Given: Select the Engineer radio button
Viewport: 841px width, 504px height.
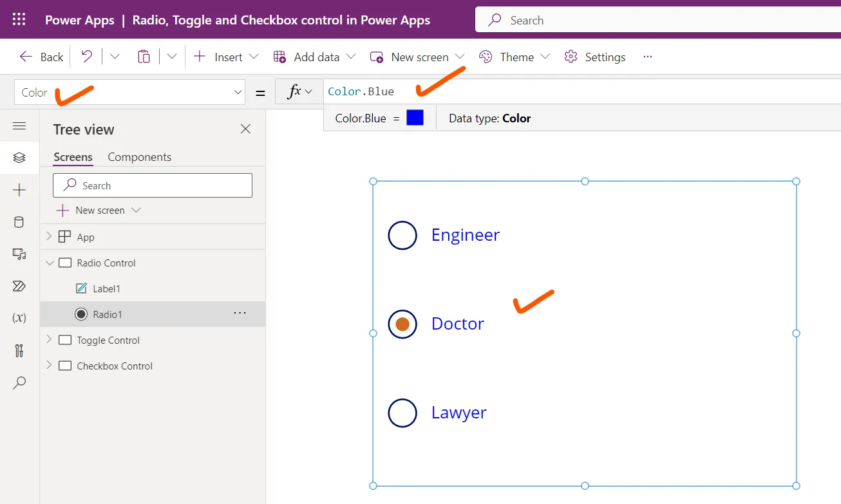Looking at the screenshot, I should click(x=402, y=235).
